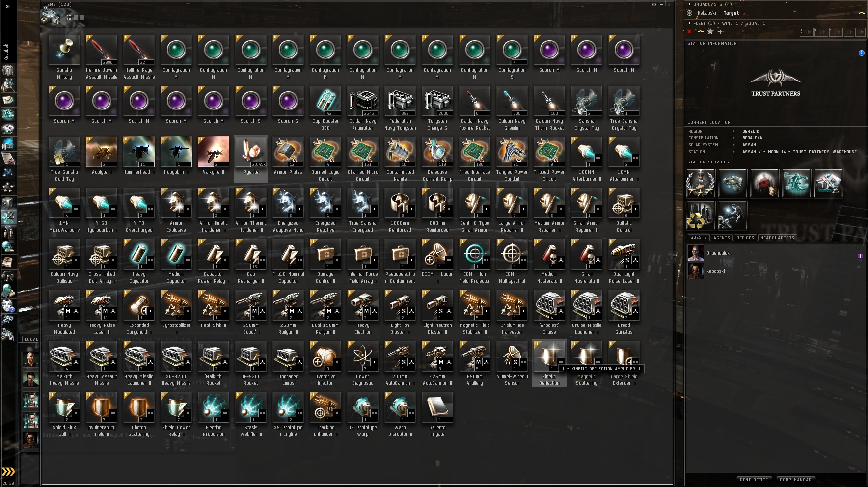Image resolution: width=868 pixels, height=487 pixels.
Task: Switch to the Agents tab
Action: tap(722, 238)
